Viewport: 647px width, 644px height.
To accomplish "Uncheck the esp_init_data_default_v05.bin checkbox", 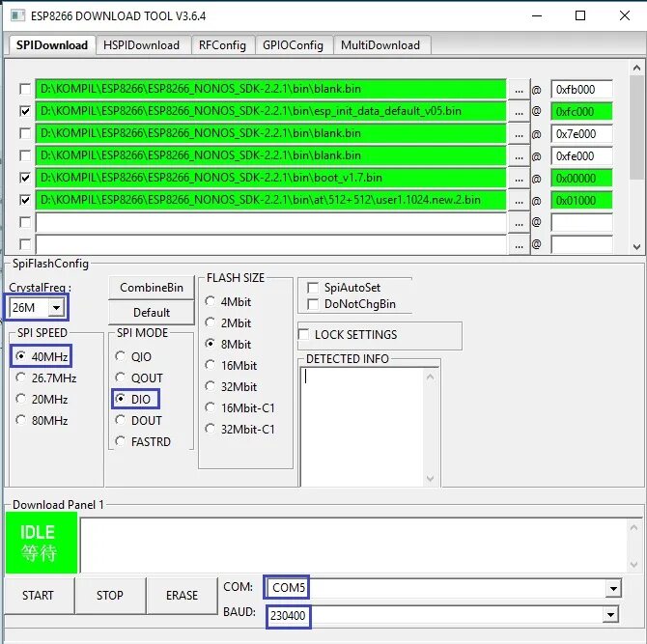I will tap(25, 111).
